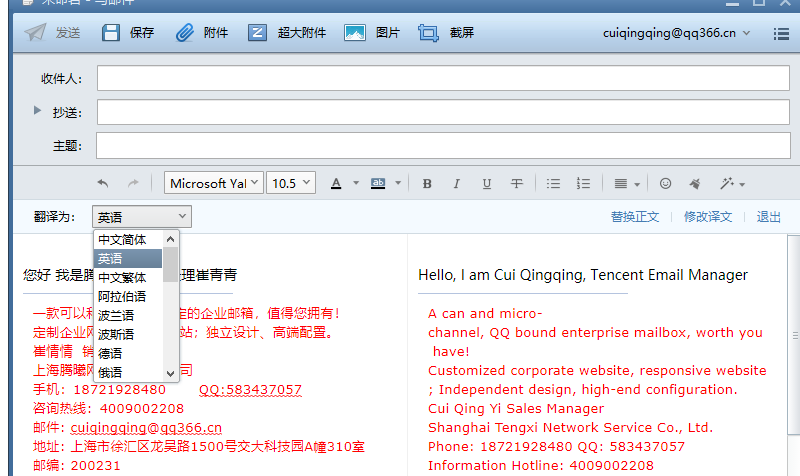Viewport: 800px width, 476px height.
Task: Click the QQ:583437057 link in body
Action: (250, 390)
